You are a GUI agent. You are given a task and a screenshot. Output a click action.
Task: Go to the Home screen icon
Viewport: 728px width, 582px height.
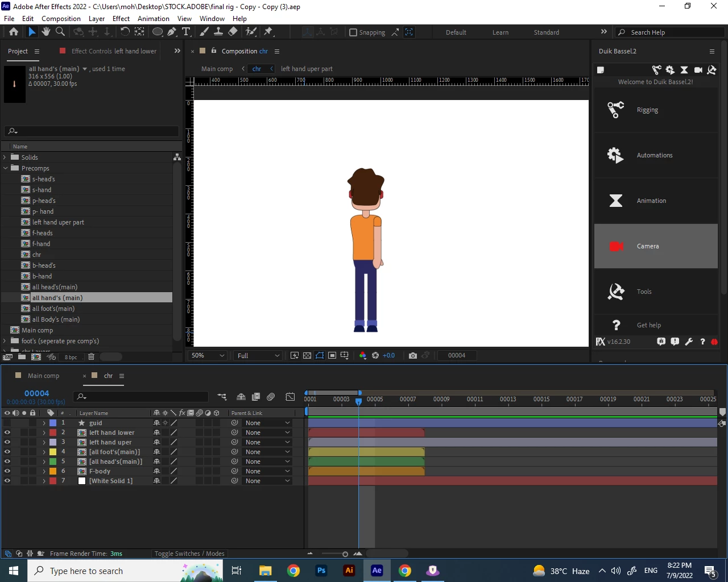[14, 32]
